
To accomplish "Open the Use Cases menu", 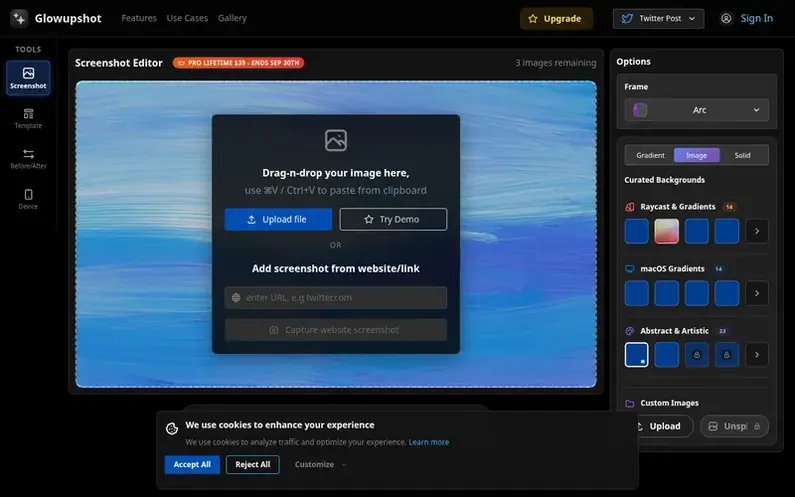I will point(187,18).
